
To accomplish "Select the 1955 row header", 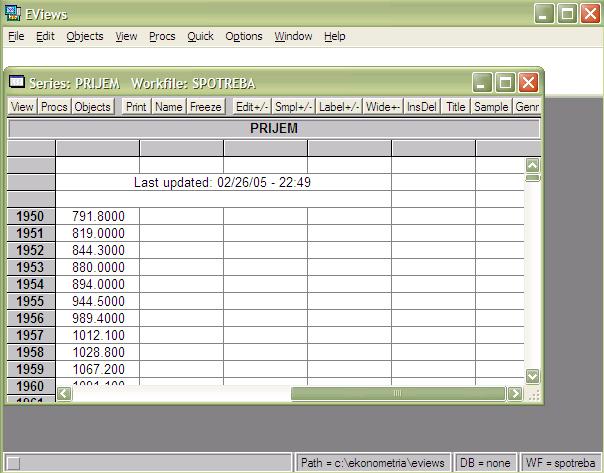I will click(x=31, y=301).
